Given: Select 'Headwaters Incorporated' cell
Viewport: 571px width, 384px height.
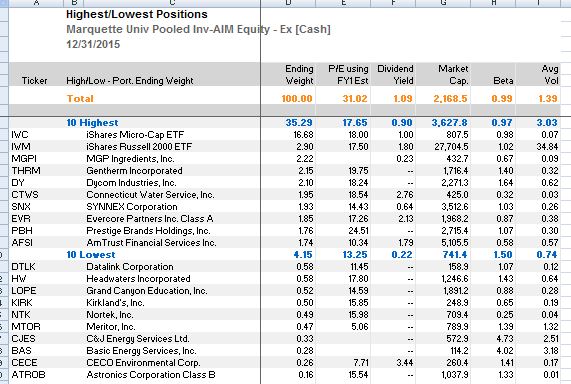Looking at the screenshot, I should pyautogui.click(x=138, y=279).
